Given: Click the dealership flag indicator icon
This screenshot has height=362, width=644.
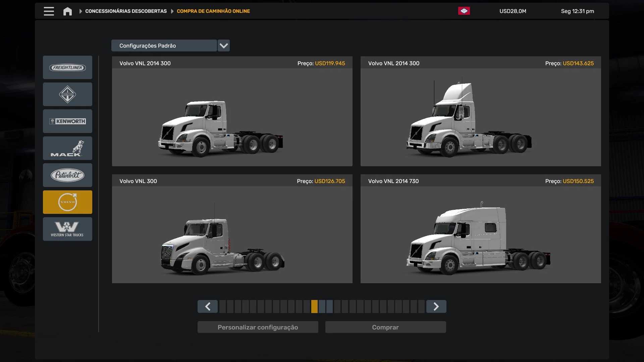Looking at the screenshot, I should click(x=464, y=11).
